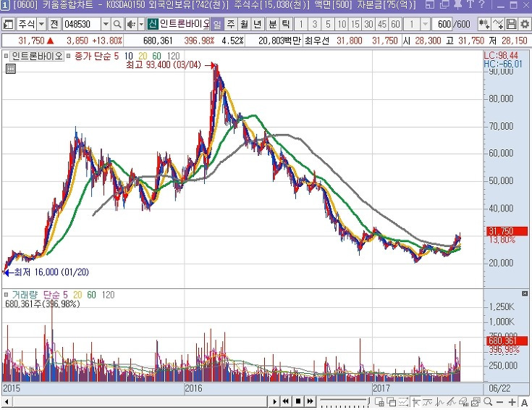Screen dimensions: 532x410
Task: Expand the interval dropdown after the 1 box
Action: pyautogui.click(x=425, y=24)
